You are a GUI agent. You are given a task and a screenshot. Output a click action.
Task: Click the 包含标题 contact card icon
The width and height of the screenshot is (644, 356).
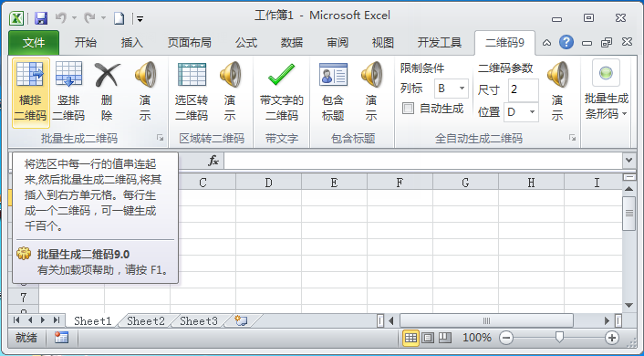coord(333,75)
